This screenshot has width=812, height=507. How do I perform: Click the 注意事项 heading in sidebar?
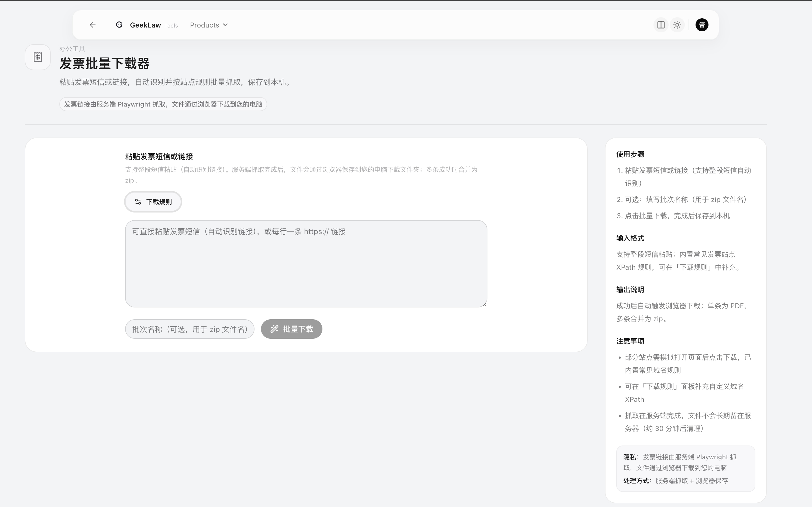(630, 341)
